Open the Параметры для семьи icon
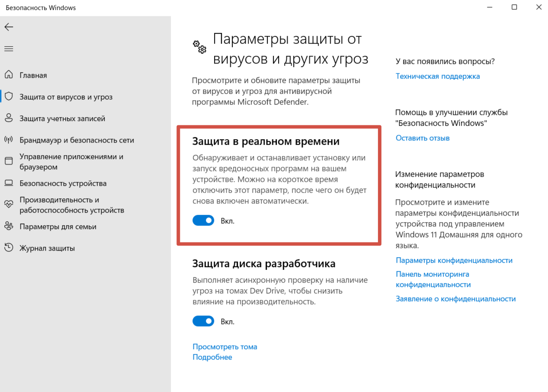Viewport: 548px width, 392px height. (9, 226)
